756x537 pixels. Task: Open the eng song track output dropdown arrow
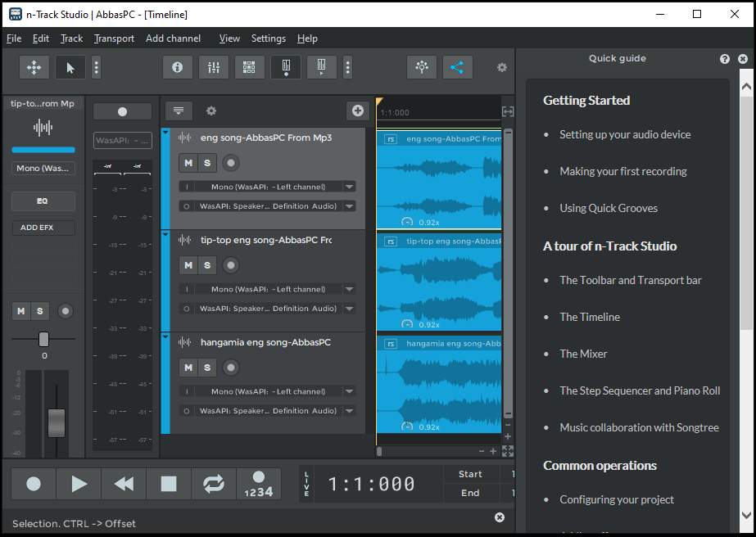[350, 206]
